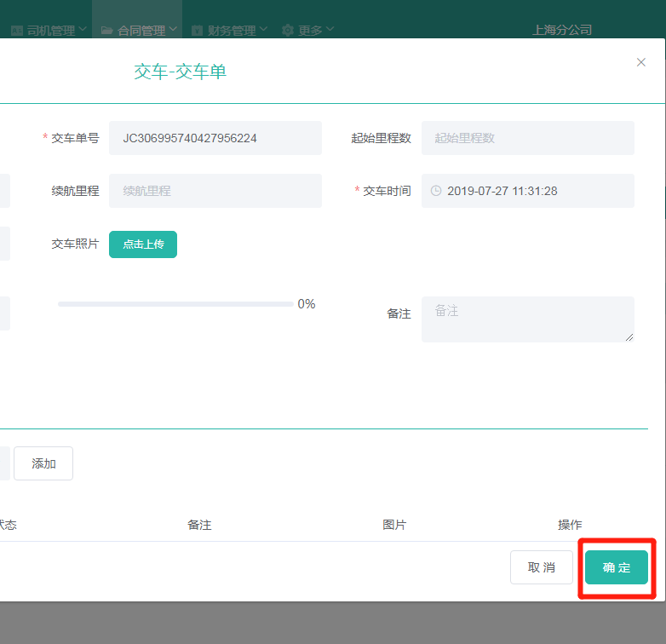Click the 司机管理 card icon

coord(17,31)
